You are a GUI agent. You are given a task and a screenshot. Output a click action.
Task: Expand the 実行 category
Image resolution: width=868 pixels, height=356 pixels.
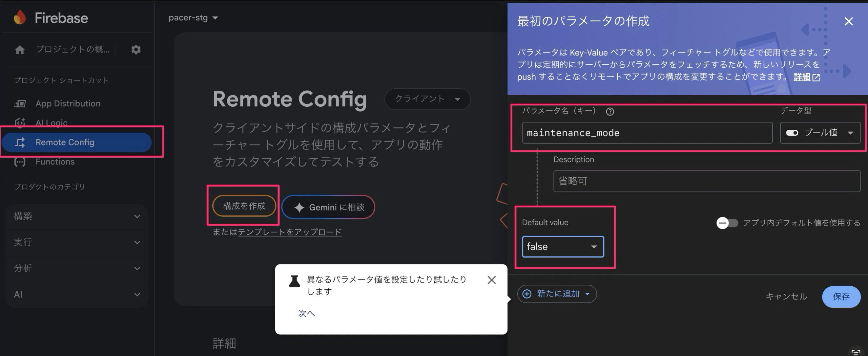pyautogui.click(x=77, y=242)
